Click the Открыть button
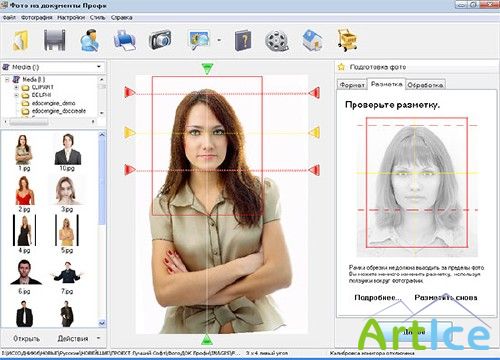 (26, 339)
